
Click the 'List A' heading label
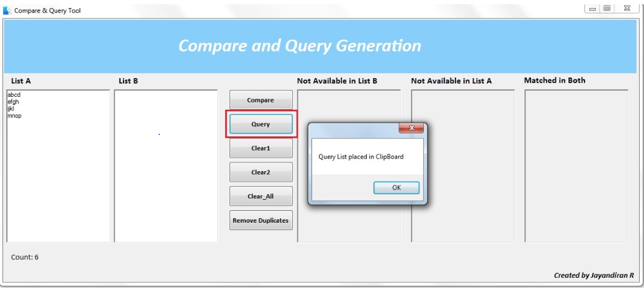pyautogui.click(x=21, y=81)
